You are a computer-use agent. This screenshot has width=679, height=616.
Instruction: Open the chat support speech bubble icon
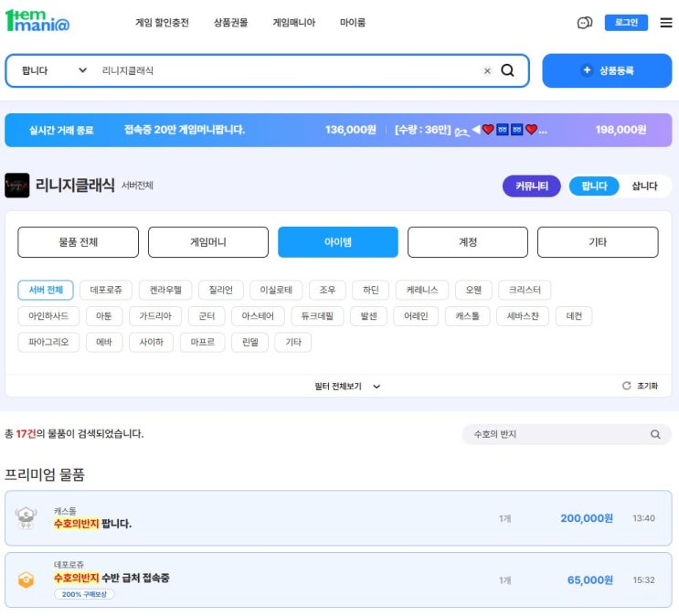pos(585,23)
